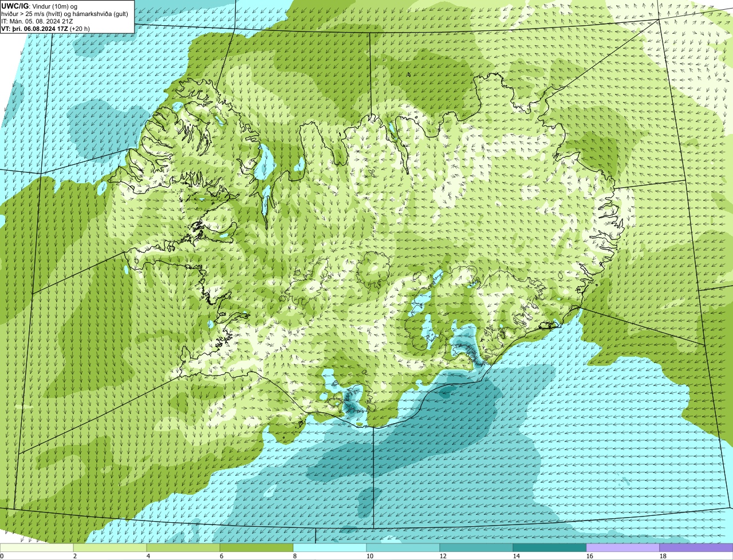Click the '12' tick label on the color scale
Image resolution: width=733 pixels, height=560 pixels.
pos(443,556)
